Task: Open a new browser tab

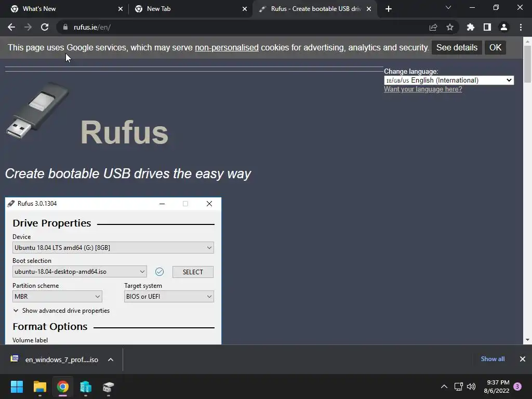Action: click(x=389, y=9)
